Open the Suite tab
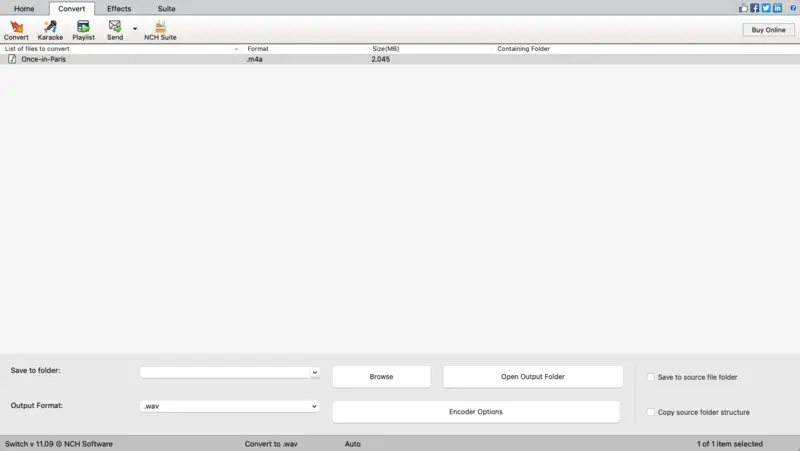800x451 pixels. pos(166,9)
